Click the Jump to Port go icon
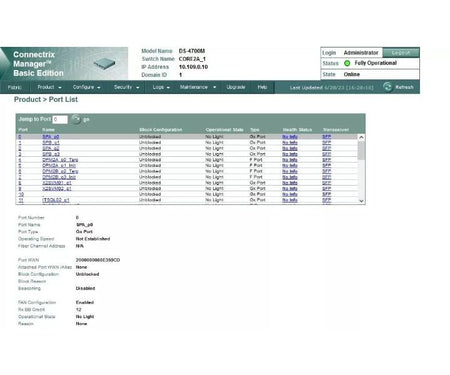The height and width of the screenshot is (375, 450). coord(76,119)
